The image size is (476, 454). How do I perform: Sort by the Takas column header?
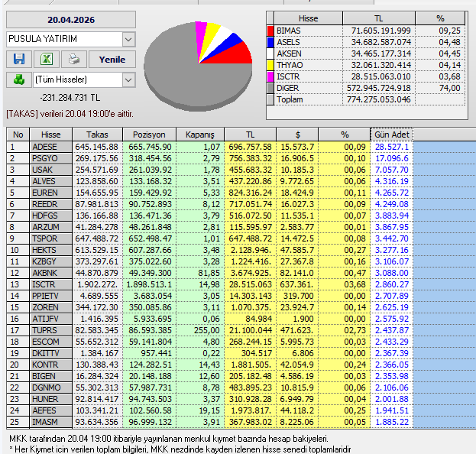[x=97, y=135]
